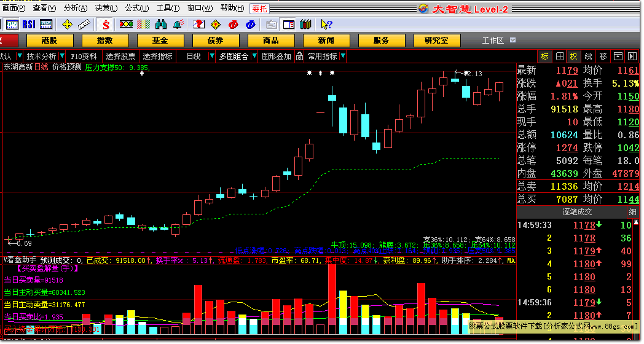644x344 pixels.
Task: Click the candlestick chart icon left of RSI
Action: (x=12, y=25)
